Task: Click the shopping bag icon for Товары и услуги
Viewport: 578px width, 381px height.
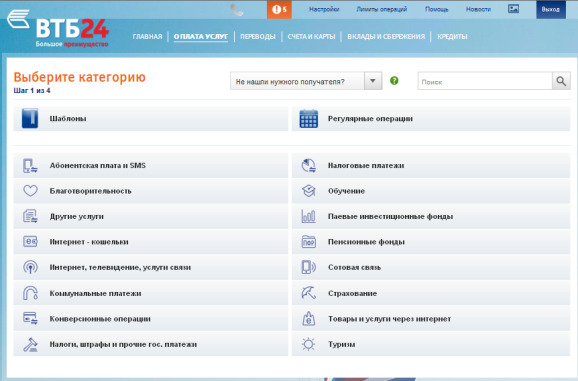Action: tap(309, 318)
